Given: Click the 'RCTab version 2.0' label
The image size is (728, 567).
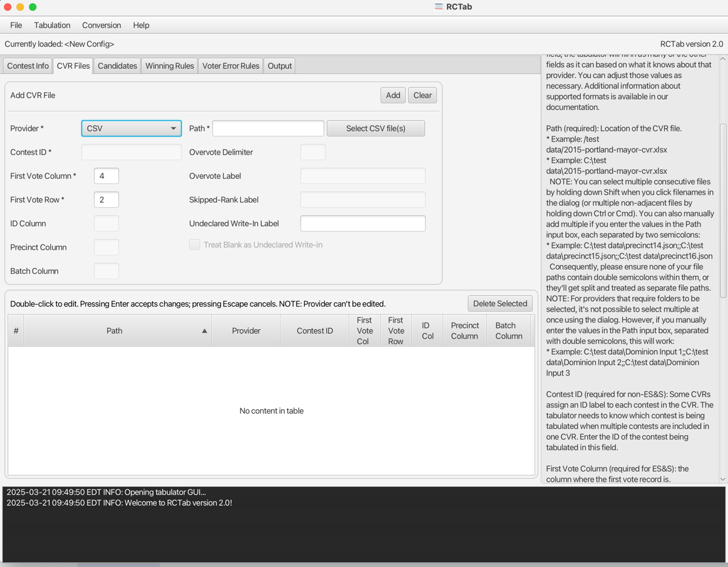Looking at the screenshot, I should pyautogui.click(x=691, y=44).
